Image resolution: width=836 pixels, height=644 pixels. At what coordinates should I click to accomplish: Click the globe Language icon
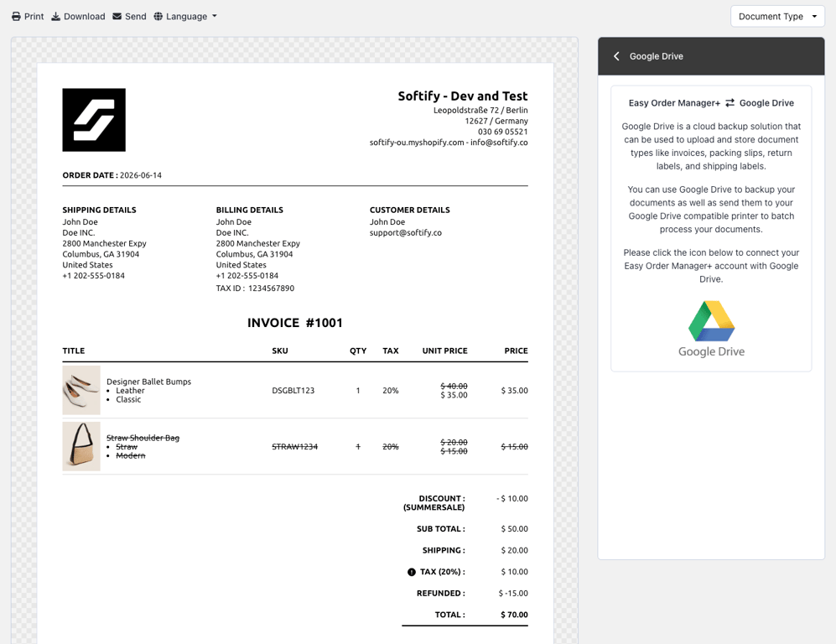coord(158,17)
